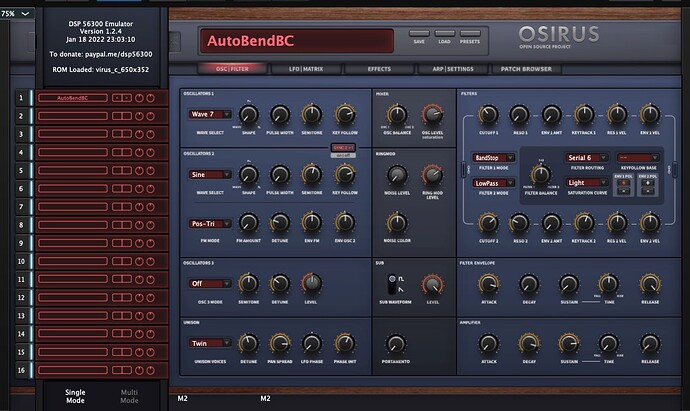690x411 pixels.
Task: Click next preset arrow on part 4 row
Action: [x=127, y=152]
